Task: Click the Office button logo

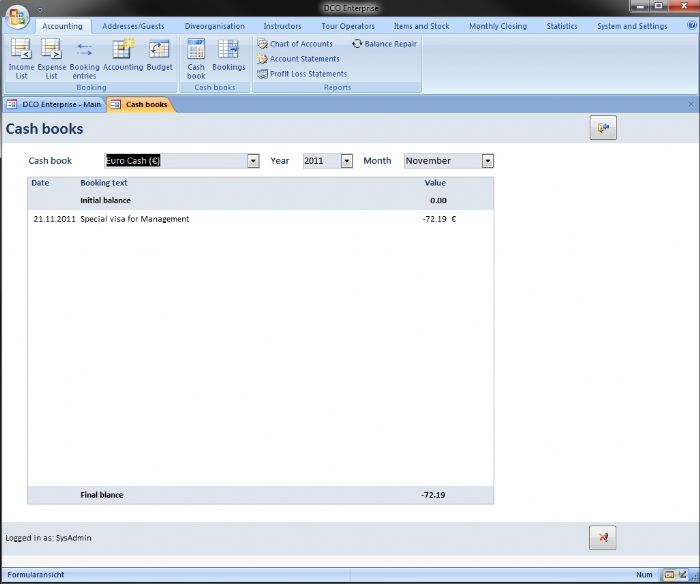Action: coord(17,18)
